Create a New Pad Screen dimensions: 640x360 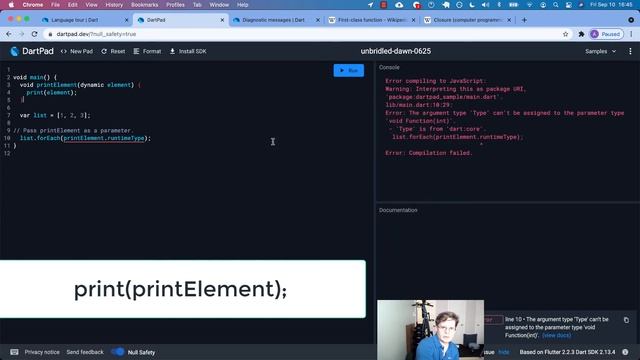tap(77, 51)
